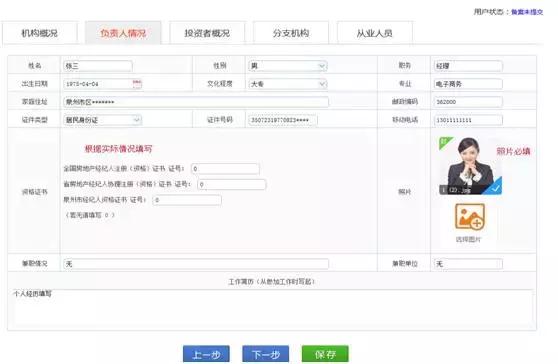Click the 工作简历 textarea with 个人经历填写
This screenshot has width=558, height=364.
(272, 310)
